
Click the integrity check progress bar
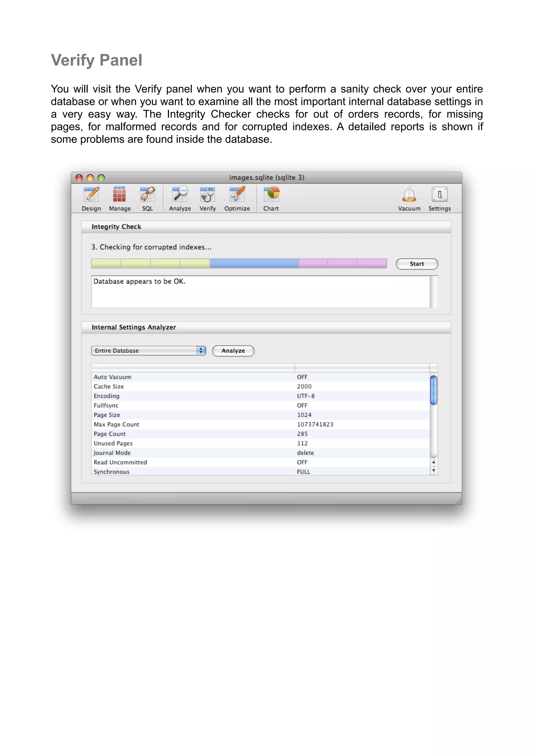click(x=239, y=263)
